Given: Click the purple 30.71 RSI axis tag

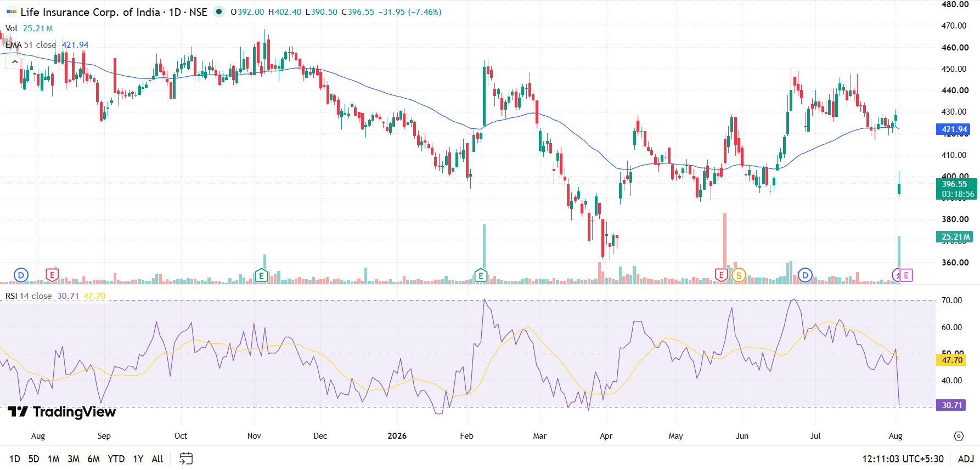Looking at the screenshot, I should pos(952,405).
